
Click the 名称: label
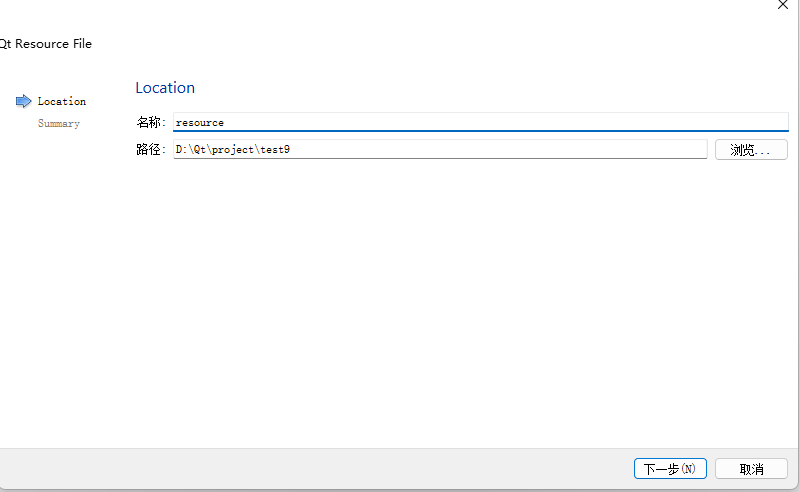coord(151,122)
